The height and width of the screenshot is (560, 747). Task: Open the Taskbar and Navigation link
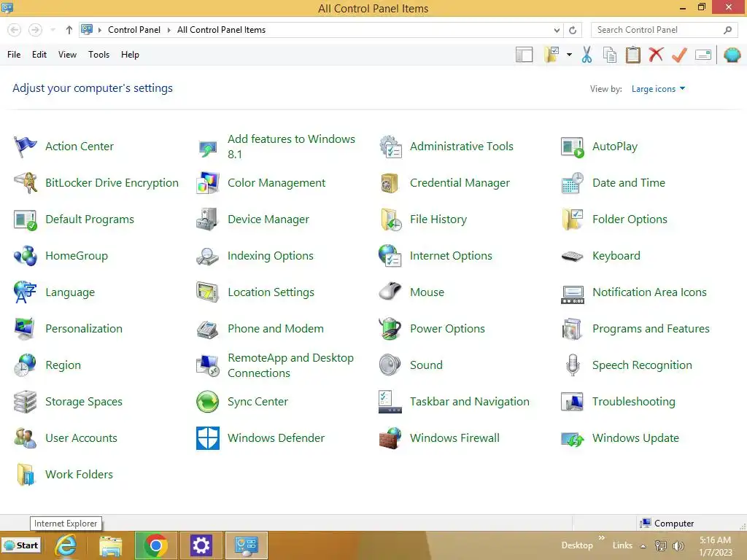pyautogui.click(x=470, y=402)
